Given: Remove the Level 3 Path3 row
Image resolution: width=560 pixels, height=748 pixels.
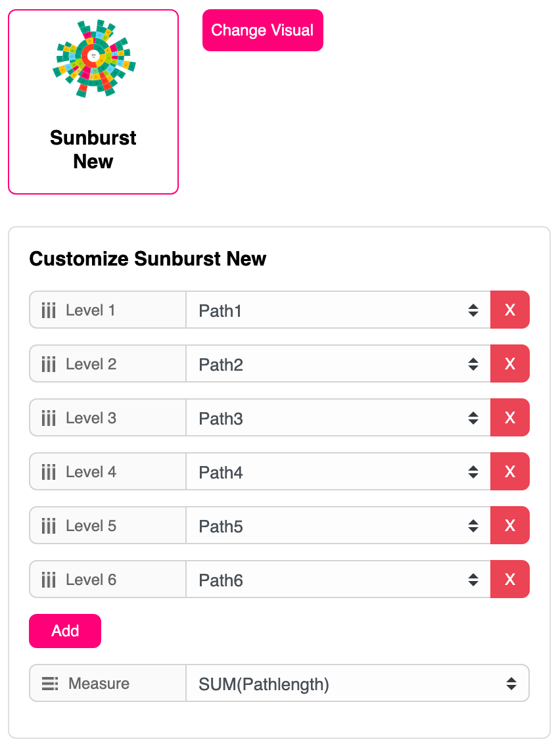Looking at the screenshot, I should (509, 417).
